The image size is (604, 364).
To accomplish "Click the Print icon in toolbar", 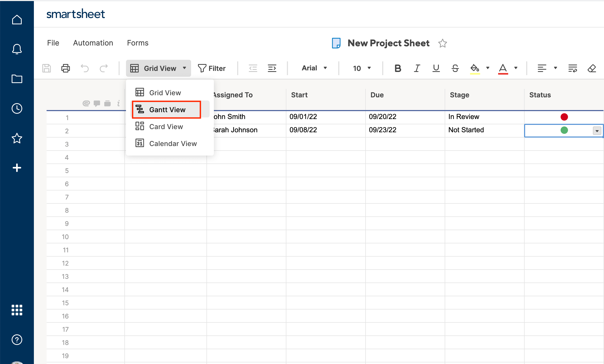I will tap(65, 68).
